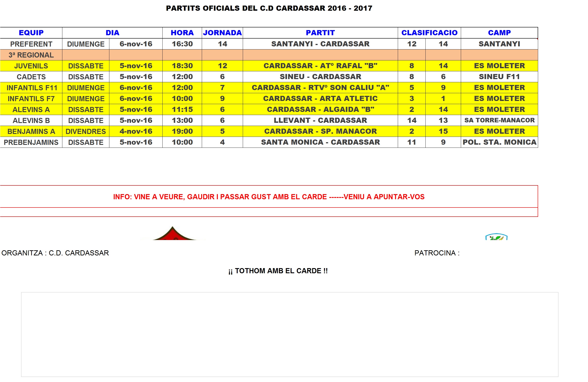Click the DIVENDRES day cell
This screenshot has height=382, width=588.
(x=86, y=131)
